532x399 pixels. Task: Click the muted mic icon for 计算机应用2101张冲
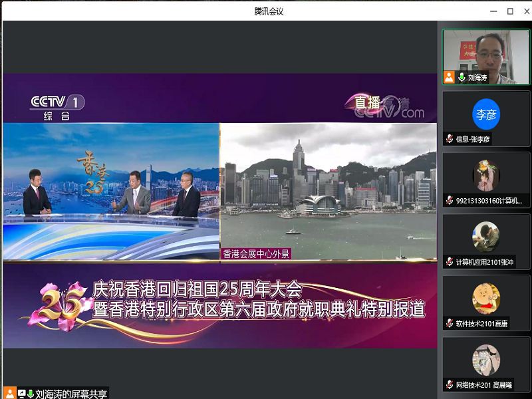[x=450, y=262]
